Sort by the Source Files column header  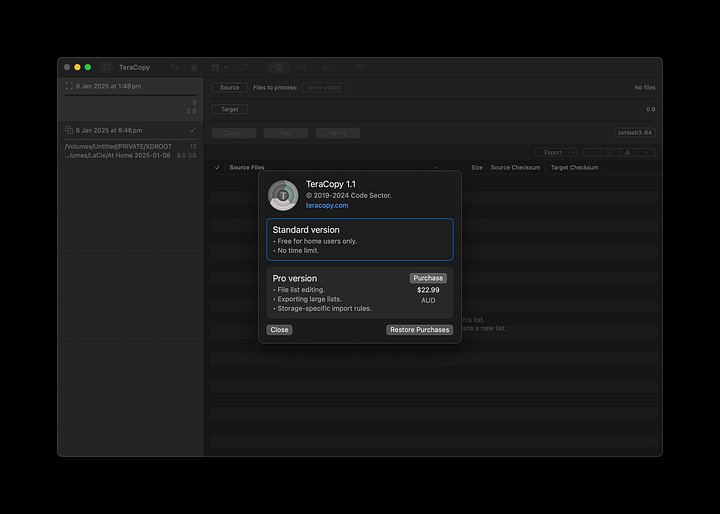247,167
